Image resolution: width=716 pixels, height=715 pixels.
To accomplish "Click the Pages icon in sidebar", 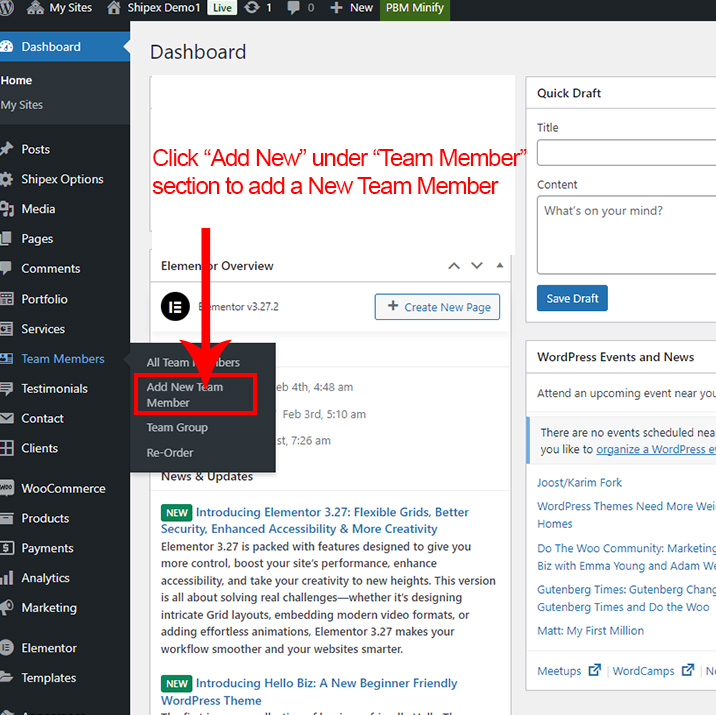I will 6,238.
